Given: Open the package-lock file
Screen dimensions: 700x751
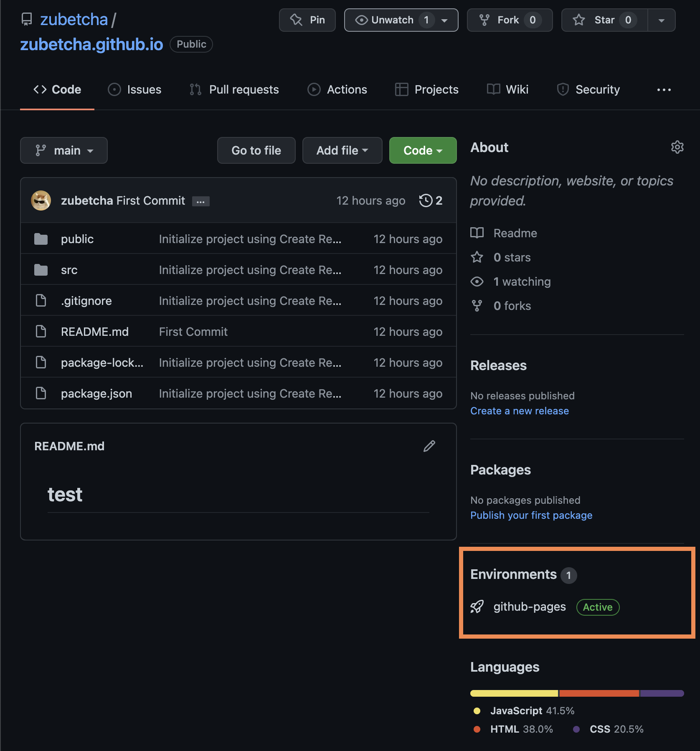Looking at the screenshot, I should tap(102, 363).
